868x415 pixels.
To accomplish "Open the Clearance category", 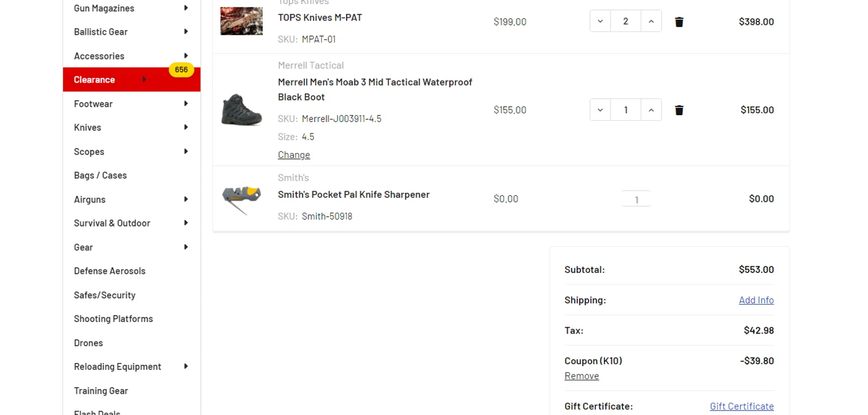I will (x=94, y=80).
